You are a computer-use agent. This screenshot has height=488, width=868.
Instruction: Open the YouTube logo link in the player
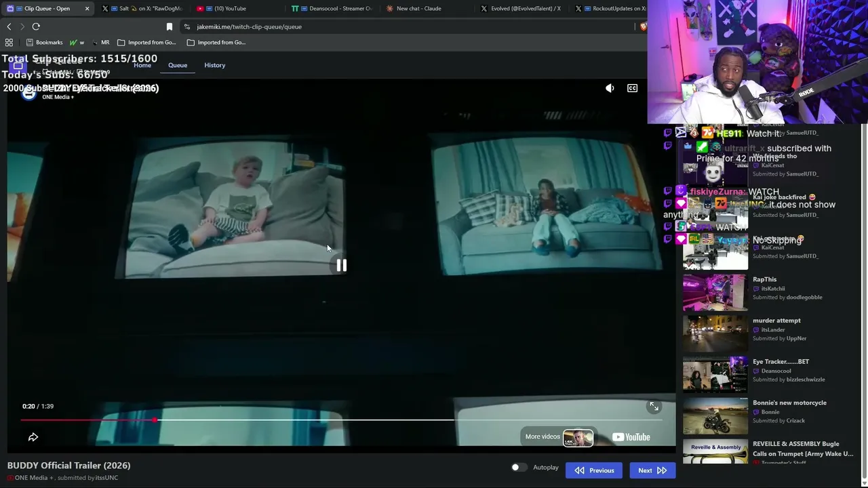pos(631,437)
